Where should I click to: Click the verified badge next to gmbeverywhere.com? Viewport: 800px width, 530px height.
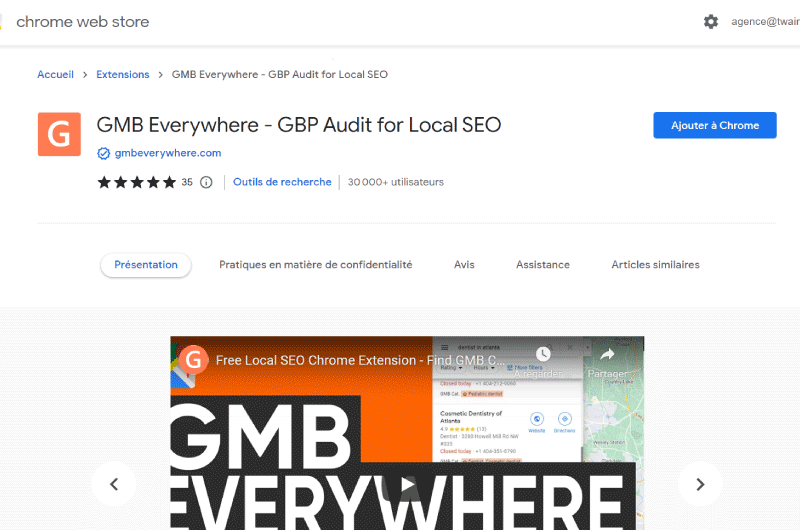pyautogui.click(x=103, y=154)
